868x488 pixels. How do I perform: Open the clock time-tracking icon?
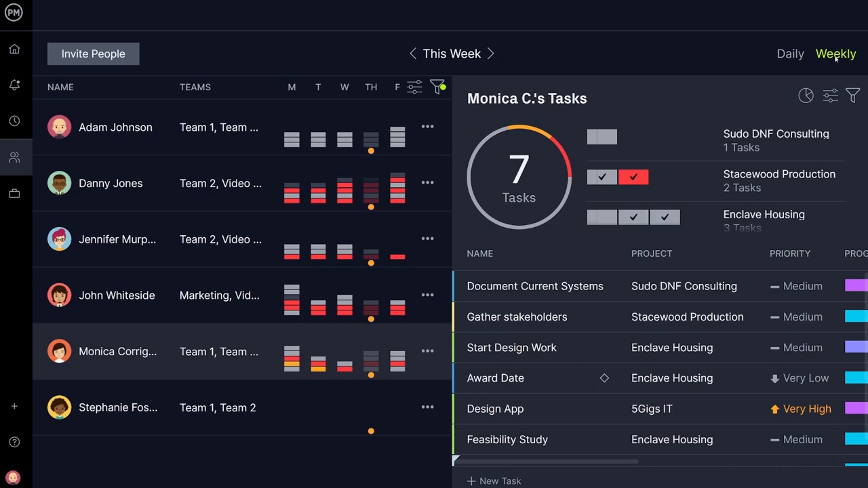pos(14,121)
